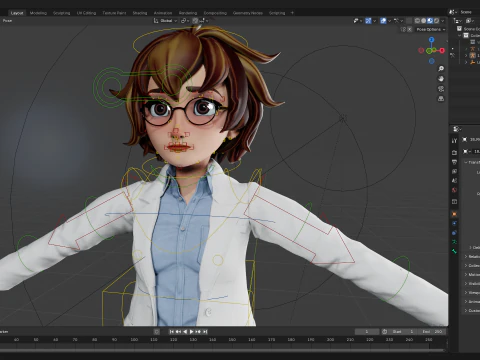Toggle viewport gizmos display
Image resolution: width=480 pixels, height=360 pixels.
(368, 21)
